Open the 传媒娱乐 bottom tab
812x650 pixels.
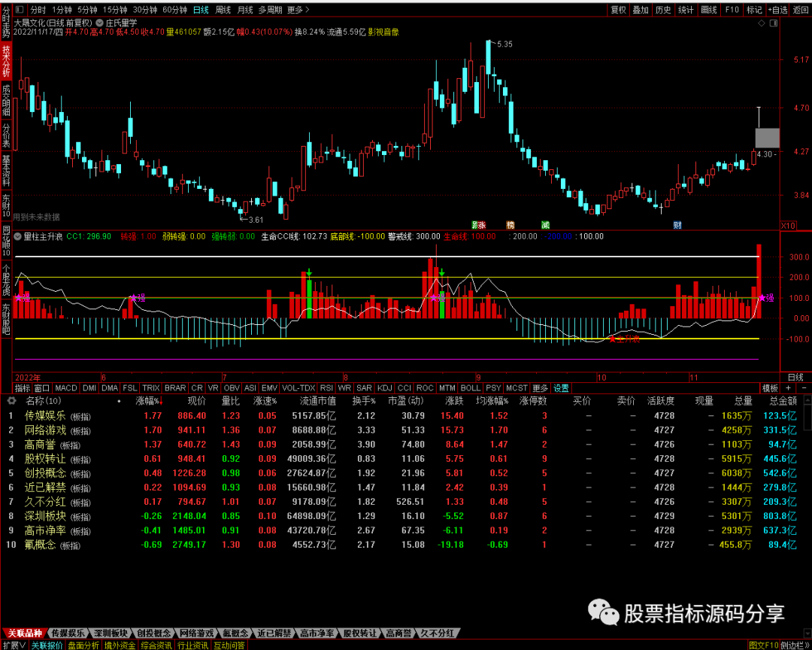[68, 633]
